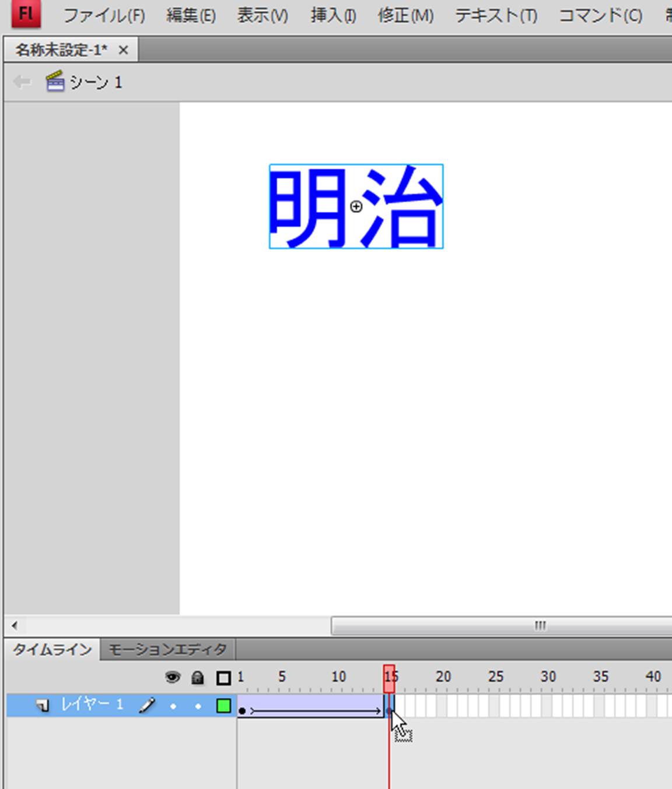Click the Flash application logo icon
This screenshot has width=672, height=789.
coord(26,14)
